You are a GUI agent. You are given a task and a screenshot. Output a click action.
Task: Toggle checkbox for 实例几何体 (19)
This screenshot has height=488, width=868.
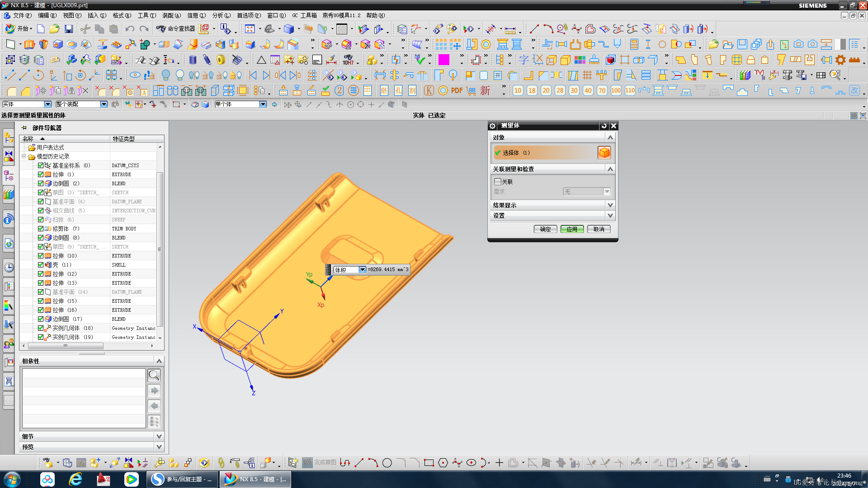pos(41,337)
